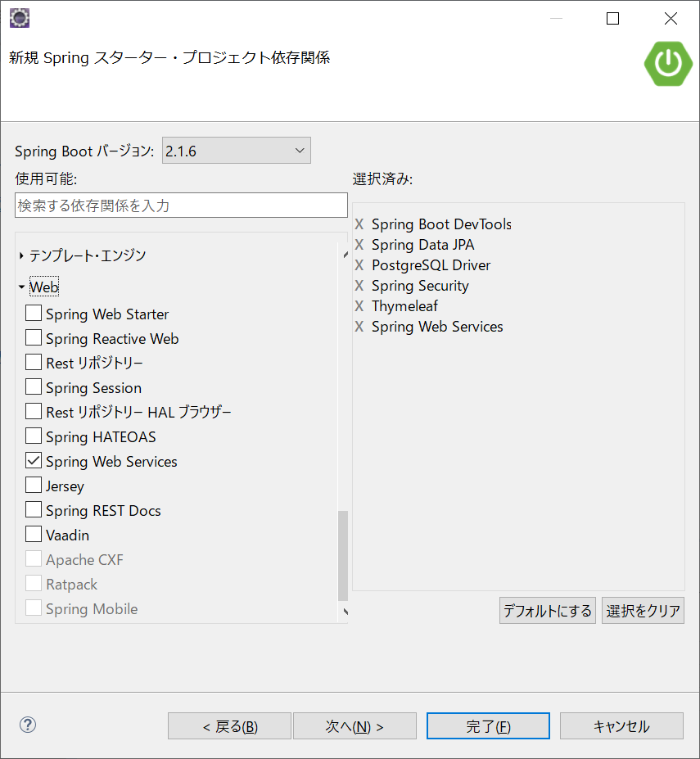Click the デフォルトにする button

coord(548,611)
